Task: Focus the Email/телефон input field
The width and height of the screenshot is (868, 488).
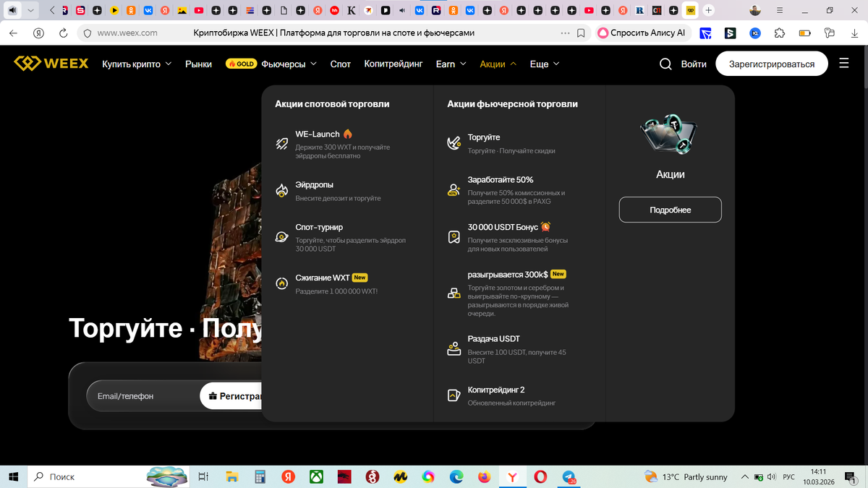Action: click(142, 396)
